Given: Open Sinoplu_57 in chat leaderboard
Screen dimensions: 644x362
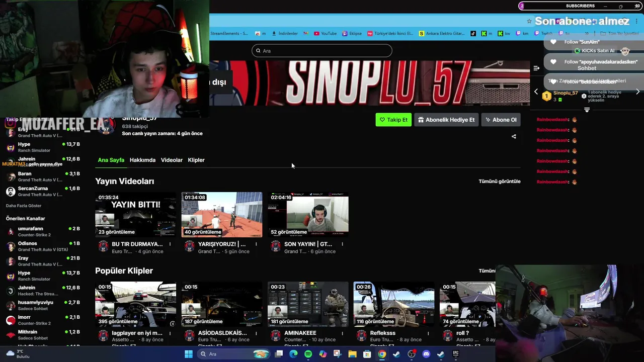Looking at the screenshot, I should [x=566, y=93].
